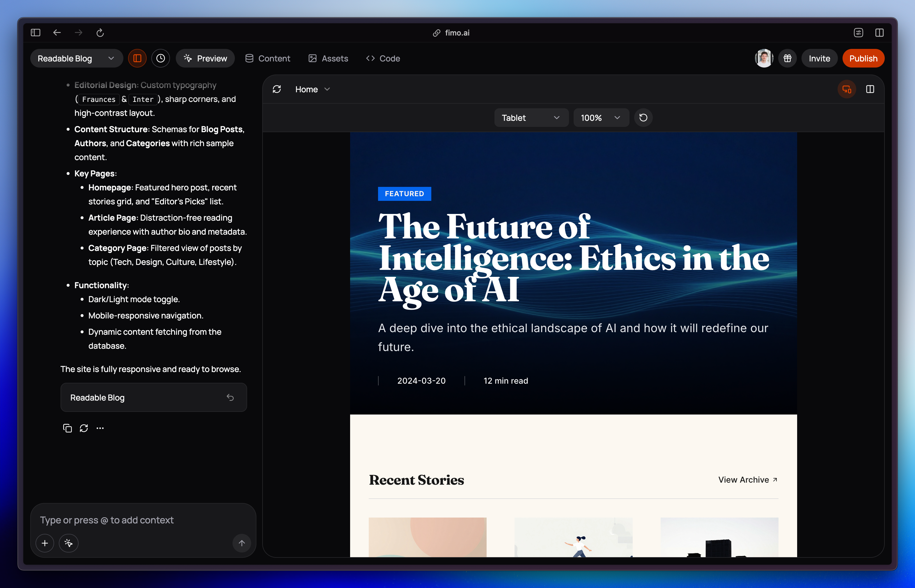Viewport: 915px width, 588px height.
Task: Reset the preview zoom level
Action: (x=643, y=118)
